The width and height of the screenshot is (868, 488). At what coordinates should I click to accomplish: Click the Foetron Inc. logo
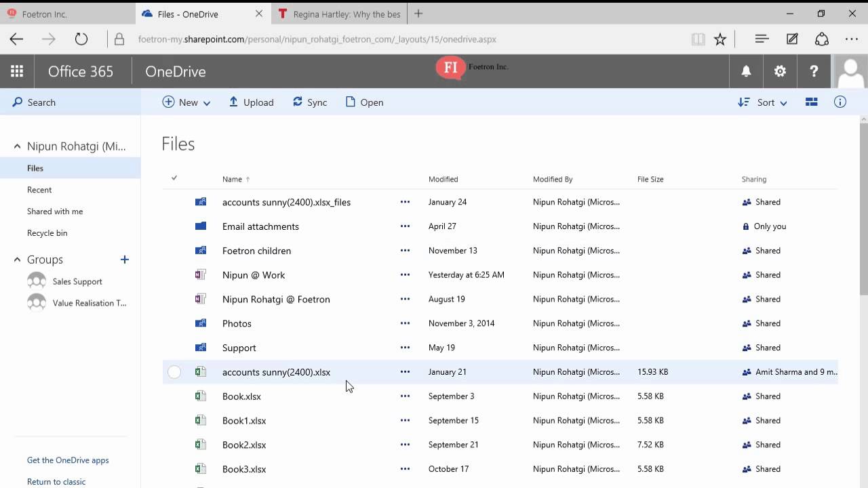[472, 68]
